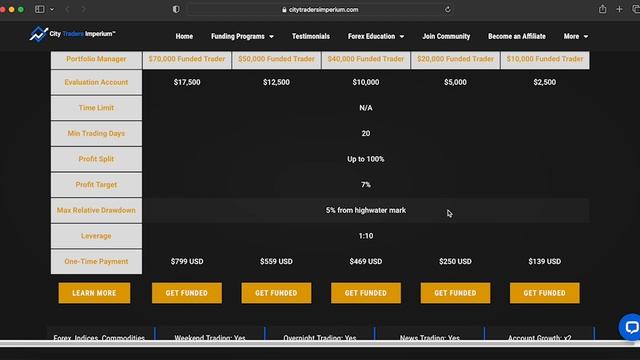The height and width of the screenshot is (360, 640).
Task: Select the $10,000 Funded Trader column
Action: tap(545, 59)
